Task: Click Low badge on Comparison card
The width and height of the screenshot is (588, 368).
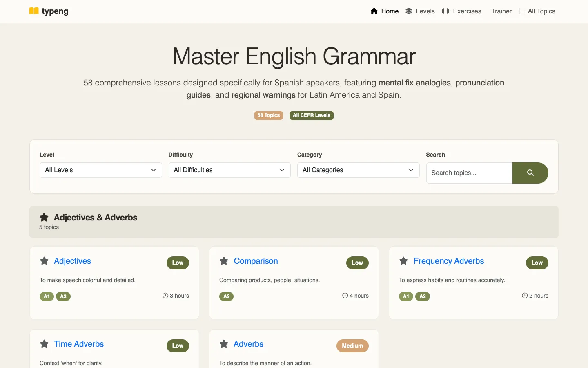Action: click(357, 263)
